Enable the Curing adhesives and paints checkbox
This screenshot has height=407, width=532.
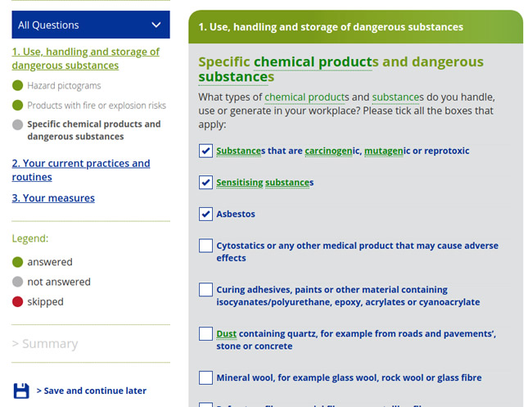(205, 290)
